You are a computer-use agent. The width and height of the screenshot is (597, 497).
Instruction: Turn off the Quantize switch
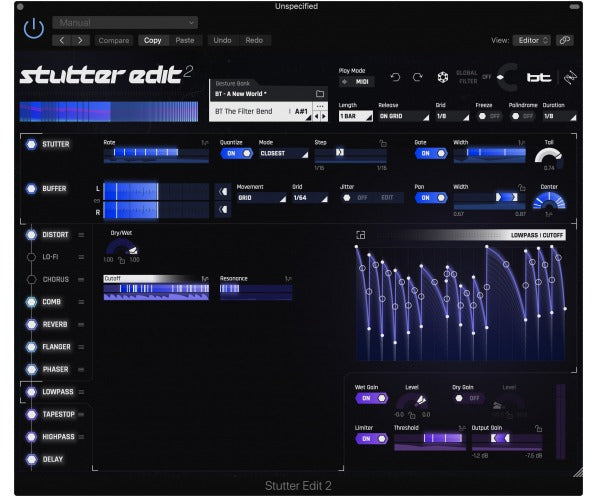(236, 153)
